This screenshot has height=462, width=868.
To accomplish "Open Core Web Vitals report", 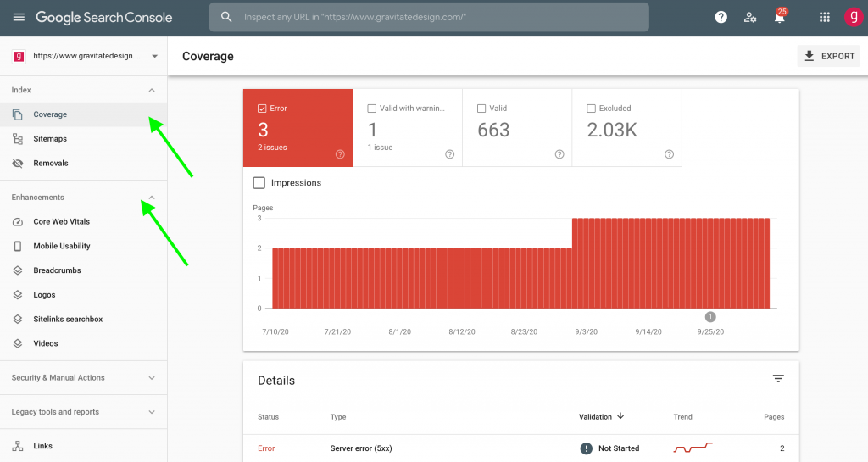I will pyautogui.click(x=83, y=222).
